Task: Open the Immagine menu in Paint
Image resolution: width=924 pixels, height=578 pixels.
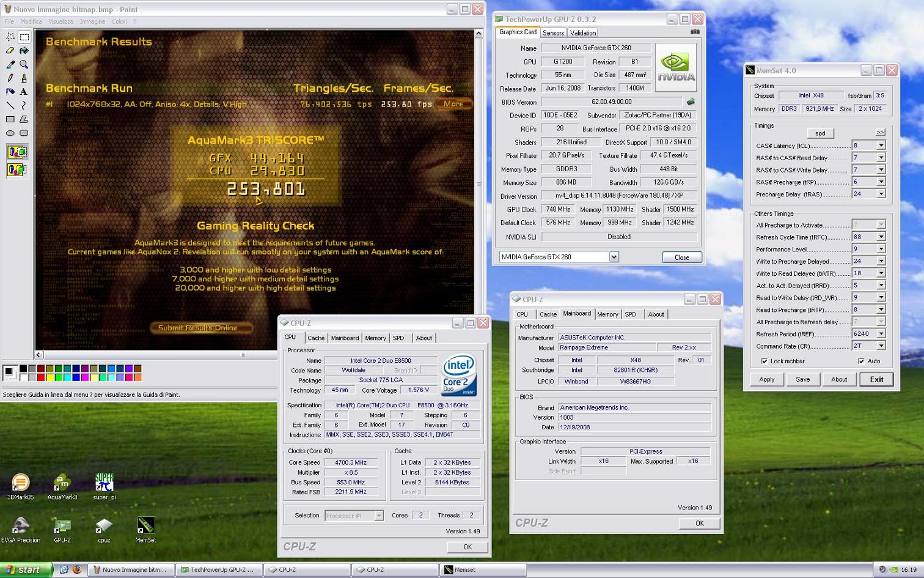Action: (x=92, y=21)
